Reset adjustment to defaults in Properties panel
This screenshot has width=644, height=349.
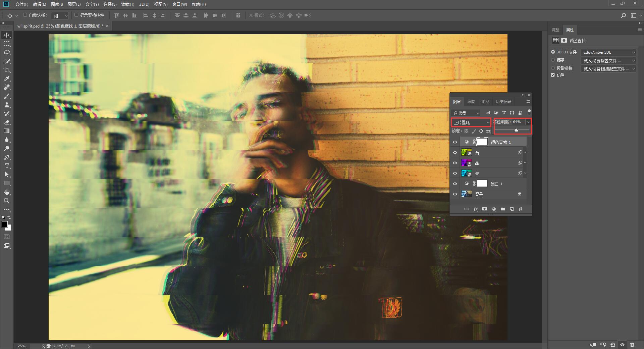pyautogui.click(x=613, y=345)
